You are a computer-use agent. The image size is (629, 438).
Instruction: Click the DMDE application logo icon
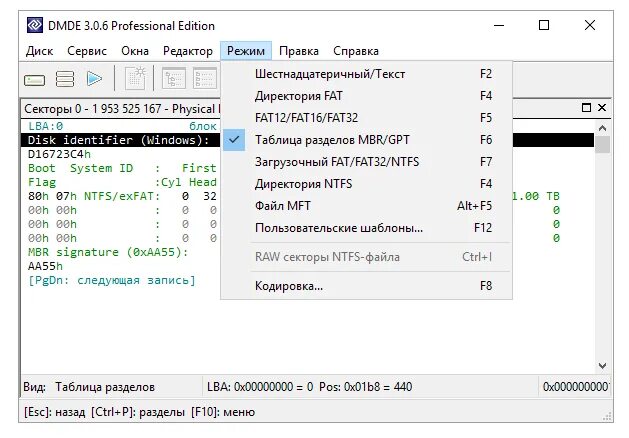coord(35,25)
